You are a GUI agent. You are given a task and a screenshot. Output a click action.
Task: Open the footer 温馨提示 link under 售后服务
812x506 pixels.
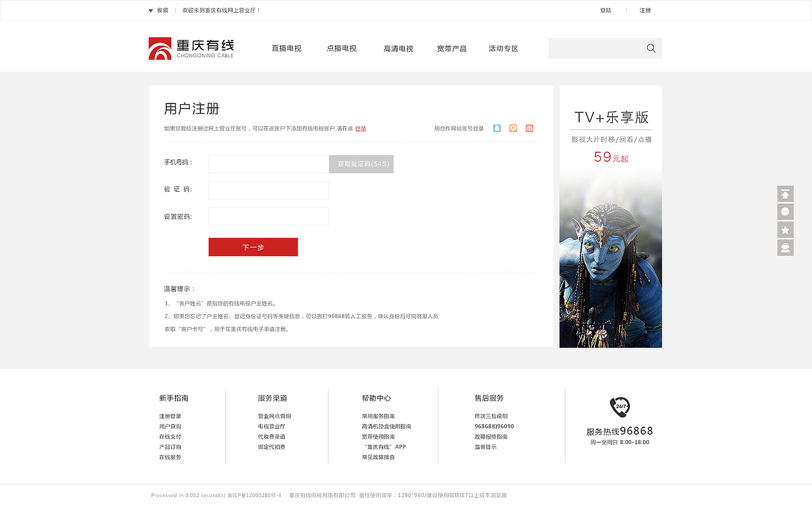click(x=485, y=447)
